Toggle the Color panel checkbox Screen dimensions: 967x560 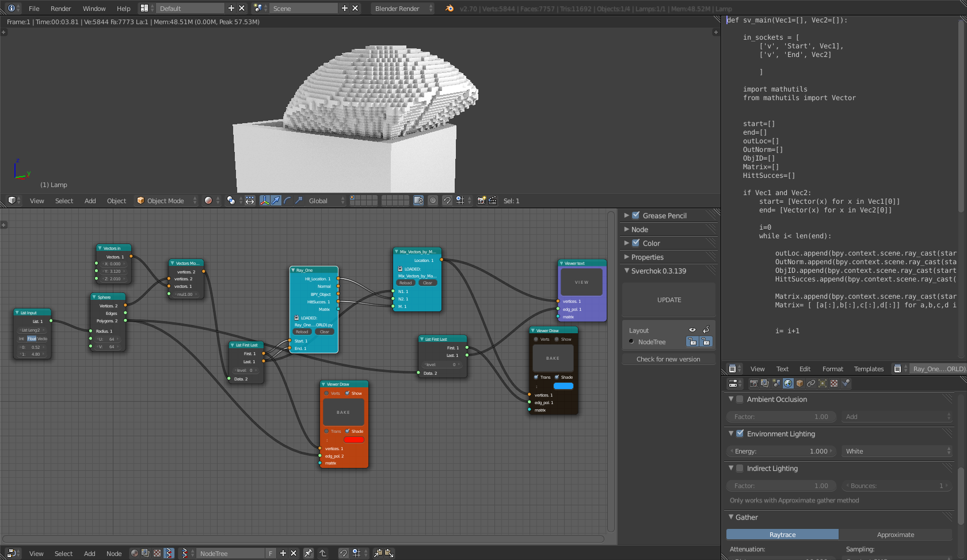pos(636,243)
